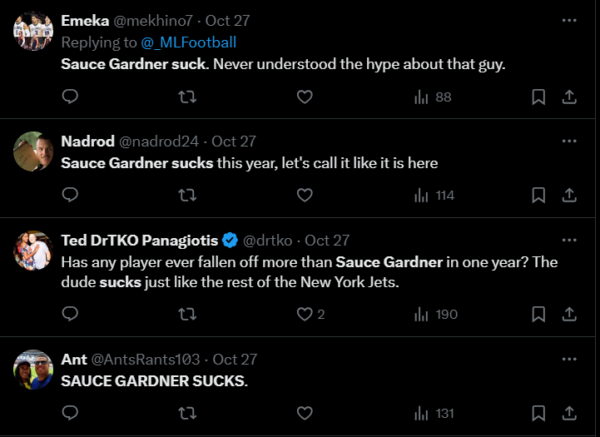Open more options for Emeka's tweet
This screenshot has height=437, width=600.
[x=569, y=20]
